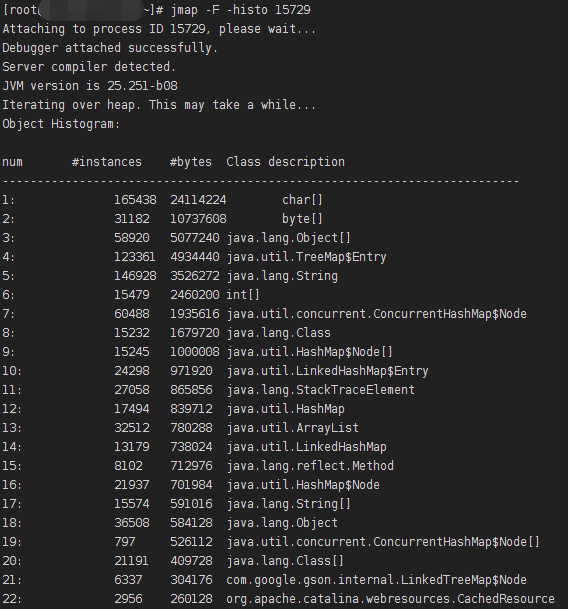Click the byte[] class entry
The width and height of the screenshot is (568, 609).
[302, 219]
